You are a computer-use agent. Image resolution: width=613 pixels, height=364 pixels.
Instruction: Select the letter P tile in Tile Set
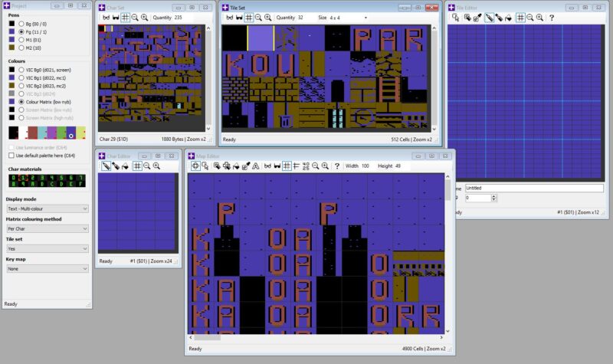363,38
